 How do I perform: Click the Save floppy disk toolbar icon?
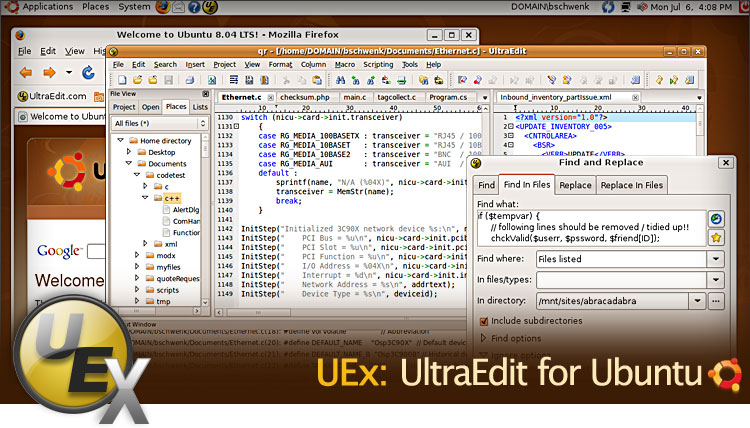tap(168, 80)
